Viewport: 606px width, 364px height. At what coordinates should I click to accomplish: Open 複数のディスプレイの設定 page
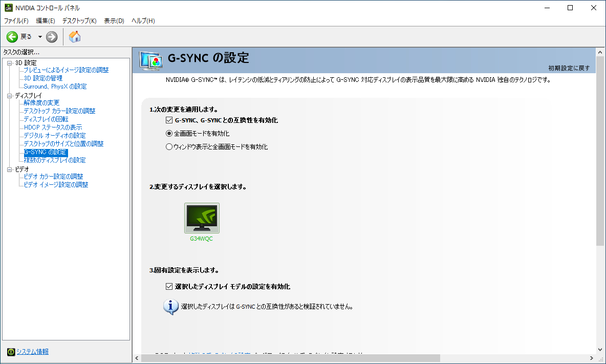coord(54,160)
